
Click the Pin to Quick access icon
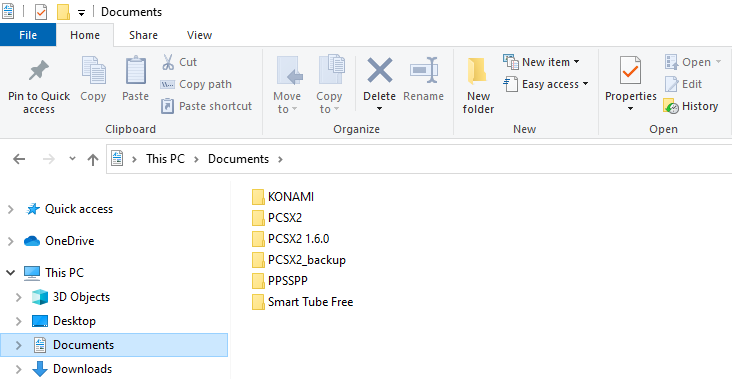[x=39, y=70]
